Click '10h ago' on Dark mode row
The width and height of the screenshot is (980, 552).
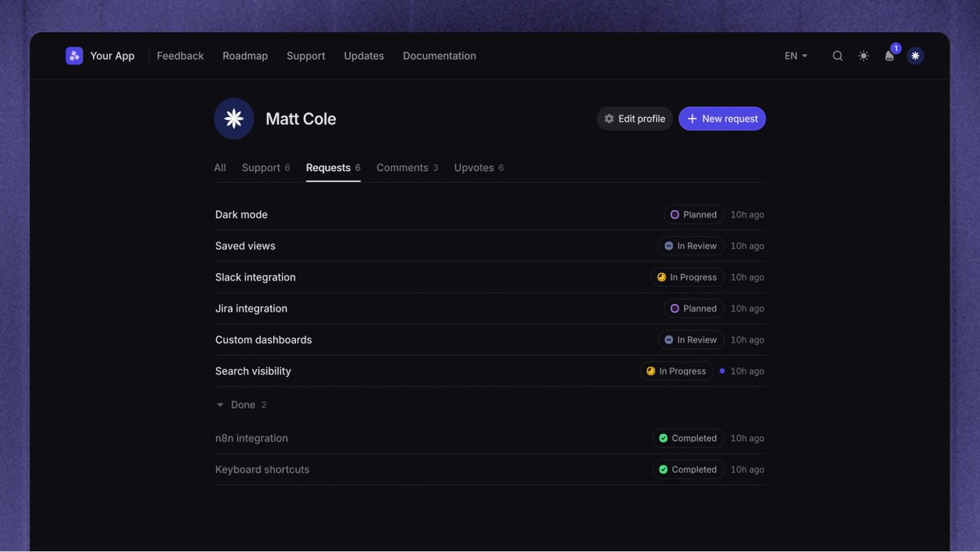[747, 214]
